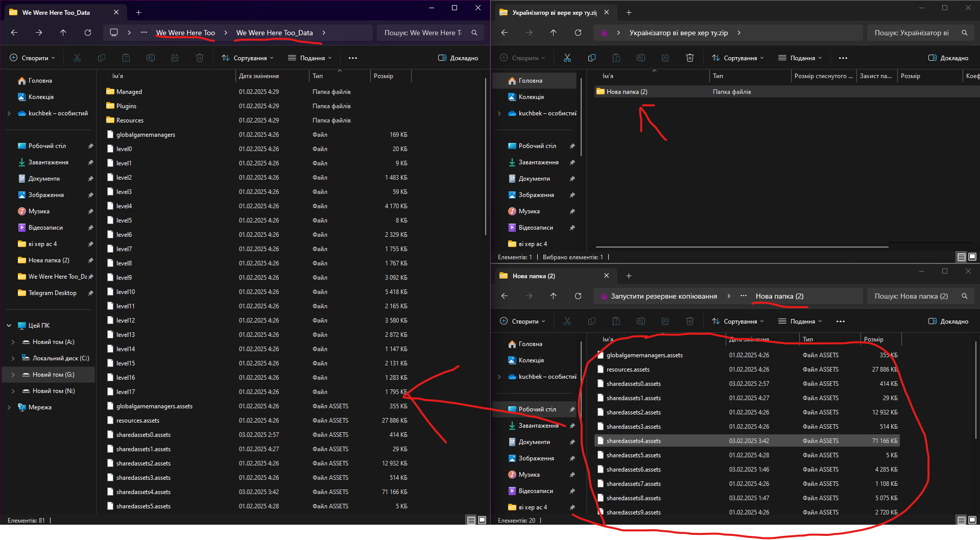The image size is (980, 540).
Task: Go back in the Українізатор zip window
Action: pyautogui.click(x=505, y=33)
